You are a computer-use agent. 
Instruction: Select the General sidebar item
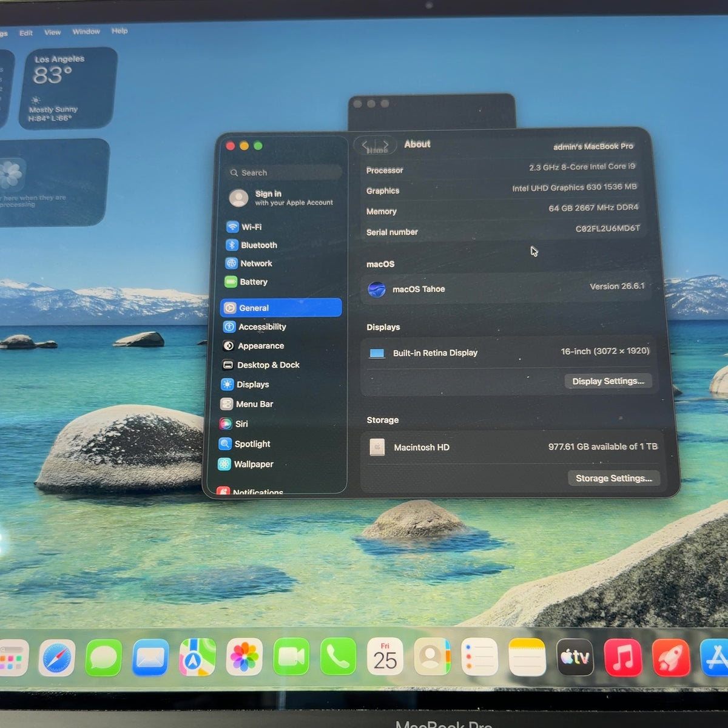click(x=281, y=308)
